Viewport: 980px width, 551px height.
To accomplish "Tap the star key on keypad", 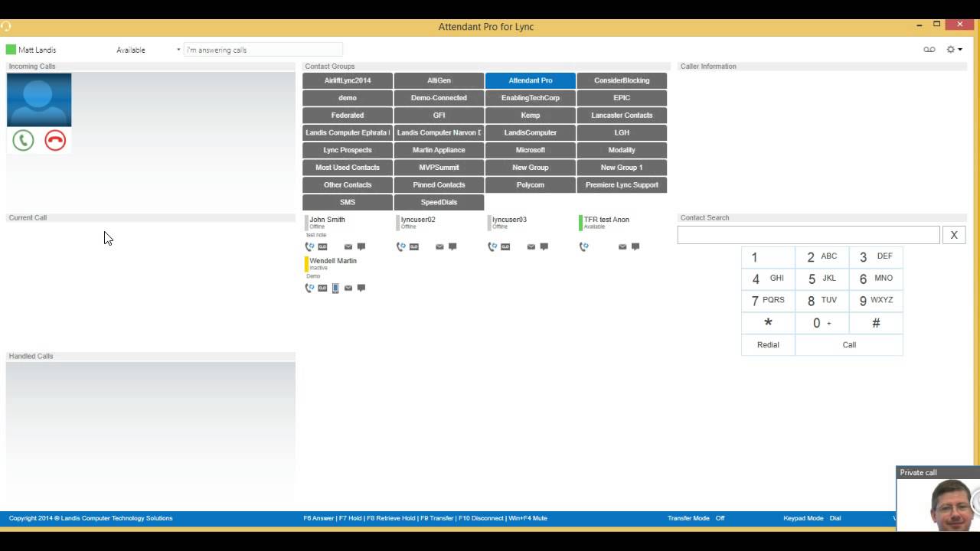I will 768,323.
